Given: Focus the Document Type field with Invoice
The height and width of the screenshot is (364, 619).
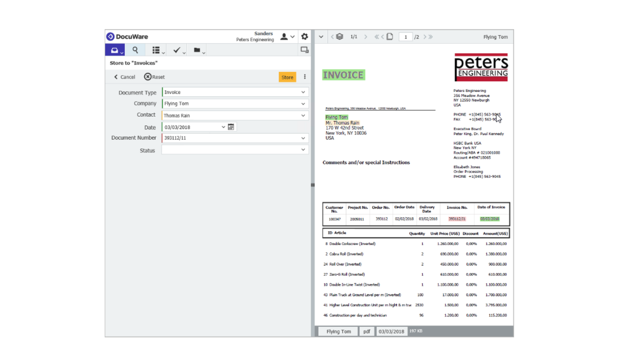Looking at the screenshot, I should click(235, 92).
